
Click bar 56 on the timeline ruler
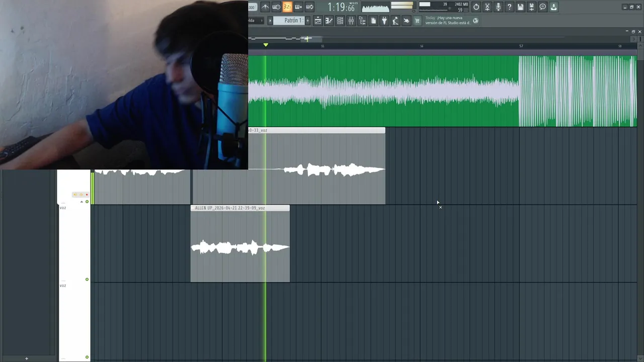click(x=422, y=46)
